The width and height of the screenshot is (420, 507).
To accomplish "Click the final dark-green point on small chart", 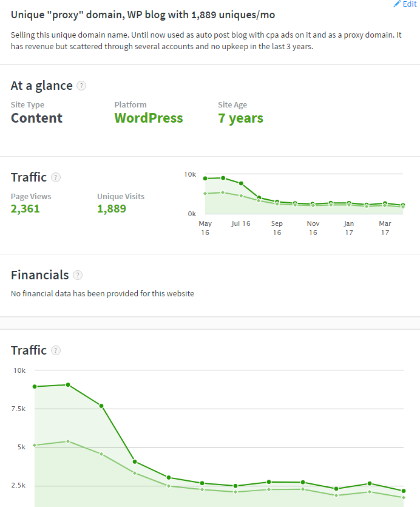I will (x=402, y=205).
